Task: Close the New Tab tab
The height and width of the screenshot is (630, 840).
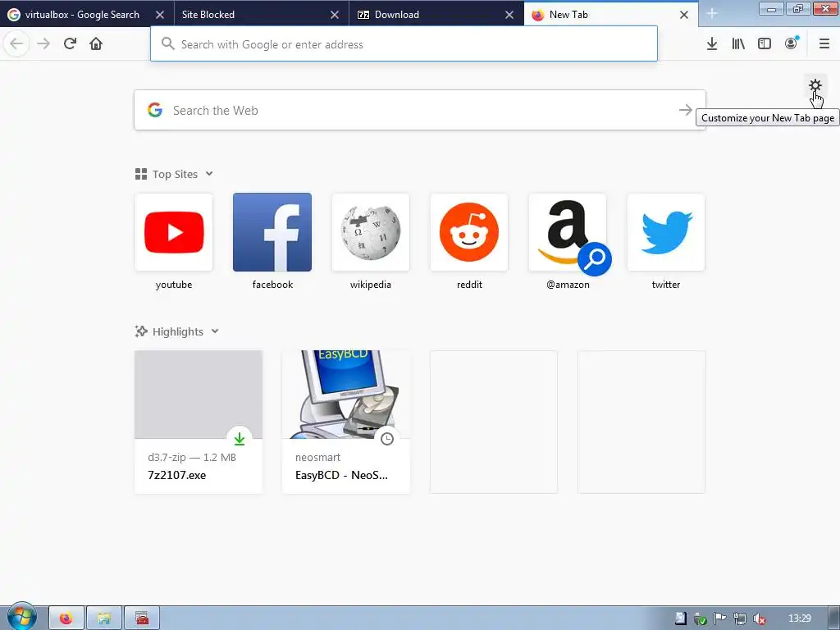Action: click(684, 15)
